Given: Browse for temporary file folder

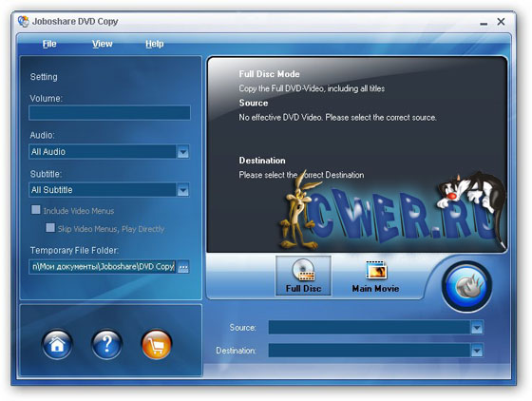Looking at the screenshot, I should [x=183, y=267].
